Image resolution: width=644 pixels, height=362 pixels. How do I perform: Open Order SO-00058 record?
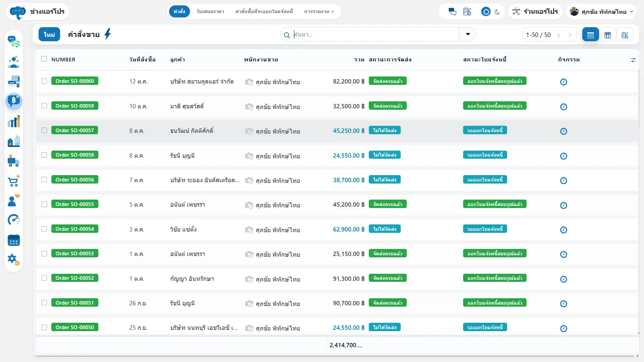click(x=75, y=155)
